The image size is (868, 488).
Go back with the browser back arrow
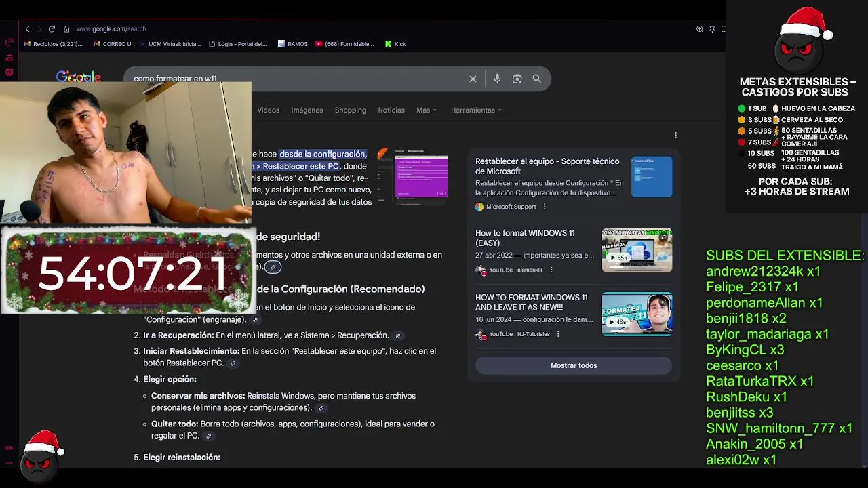[x=27, y=29]
